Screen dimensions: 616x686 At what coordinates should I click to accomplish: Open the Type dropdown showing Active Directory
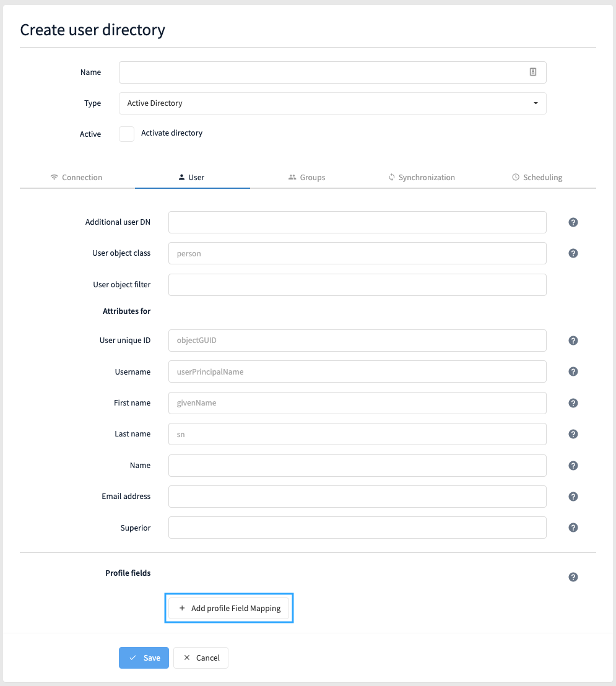(x=332, y=103)
